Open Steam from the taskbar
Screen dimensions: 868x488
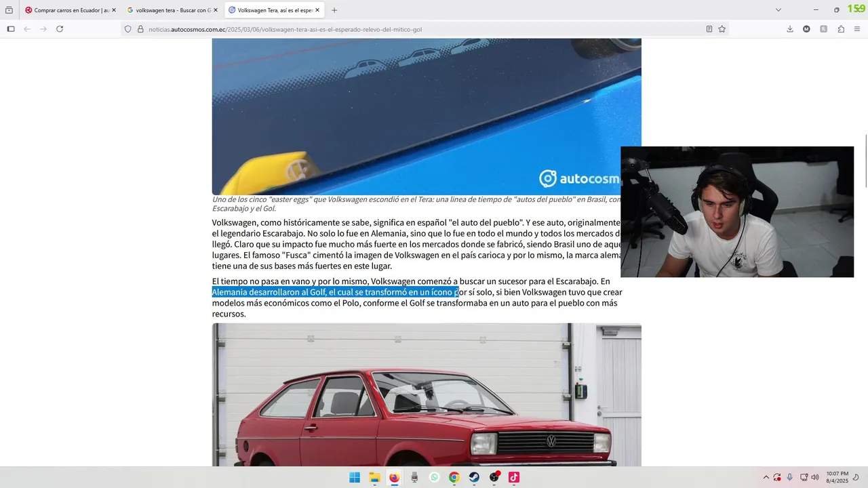tap(474, 477)
